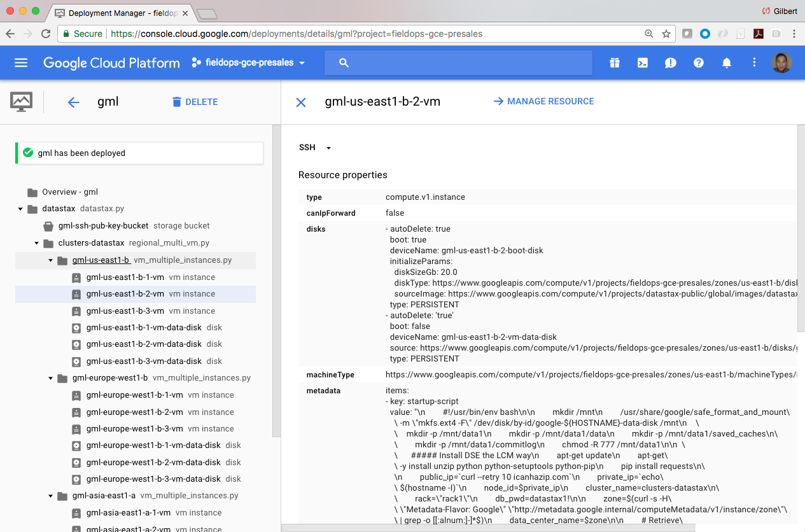This screenshot has height=532, width=805.
Task: Click the DELETE deployment button
Action: coord(195,102)
